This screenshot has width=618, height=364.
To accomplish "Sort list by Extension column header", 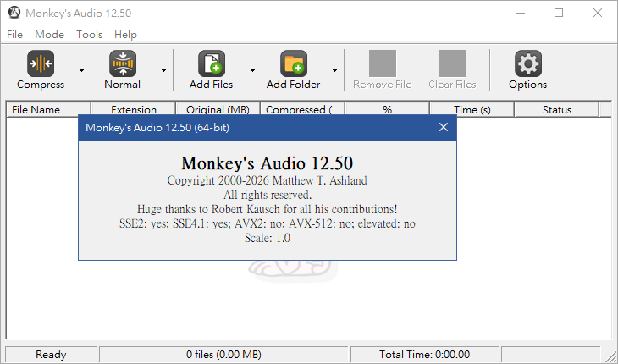I will tap(133, 109).
